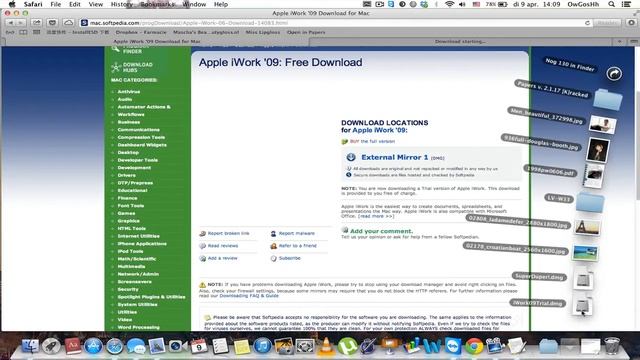Viewport: 640px width, 360px height.
Task: Open Notification Center list icon
Action: (x=626, y=4)
